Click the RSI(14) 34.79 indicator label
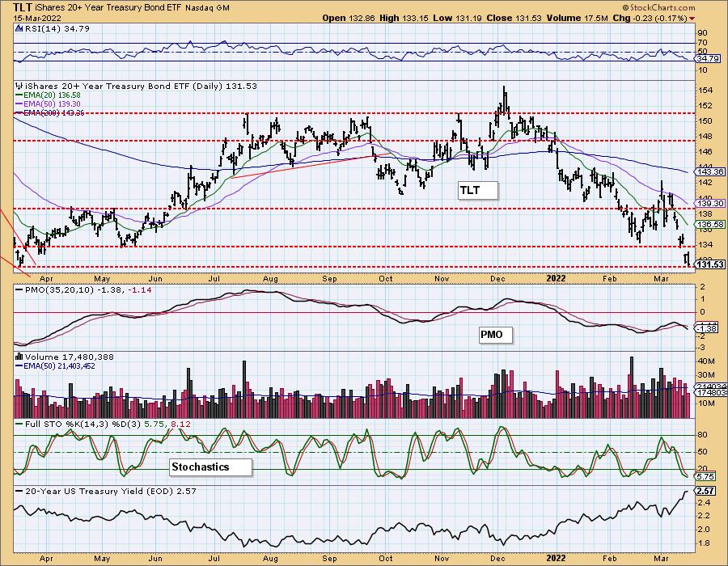 click(x=57, y=29)
